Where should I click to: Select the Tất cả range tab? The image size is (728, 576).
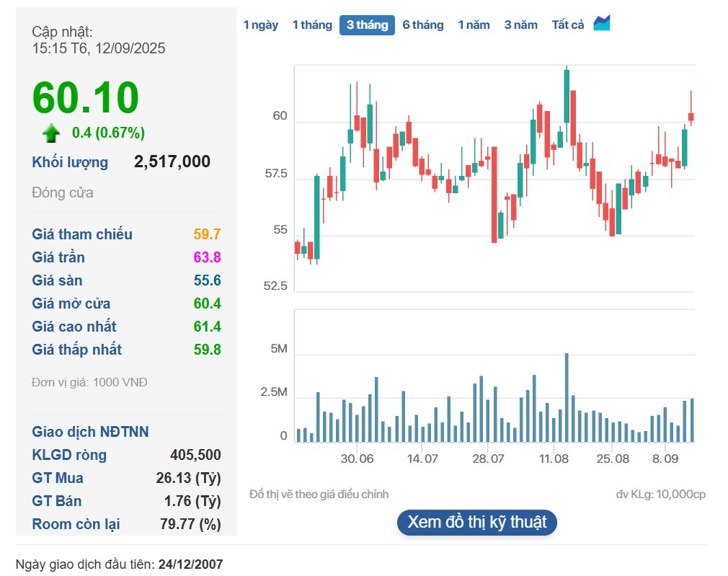[x=568, y=25]
